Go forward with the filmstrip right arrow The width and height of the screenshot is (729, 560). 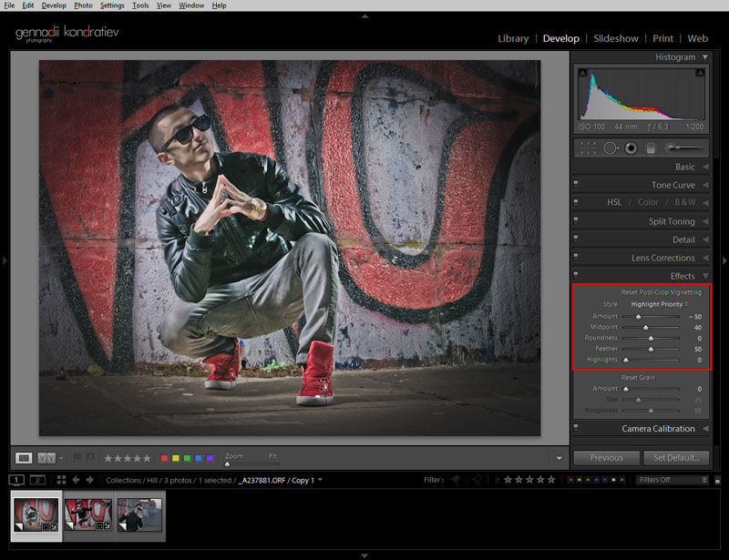[89, 480]
